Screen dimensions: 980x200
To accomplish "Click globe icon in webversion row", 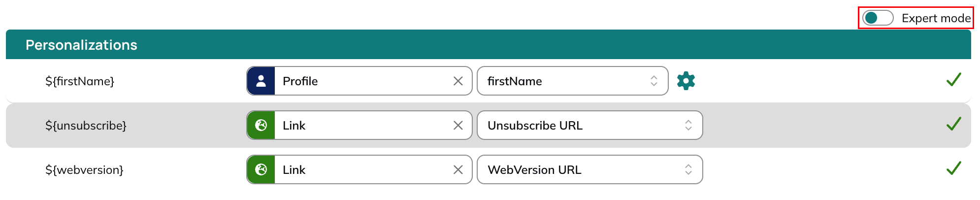I will pyautogui.click(x=261, y=169).
